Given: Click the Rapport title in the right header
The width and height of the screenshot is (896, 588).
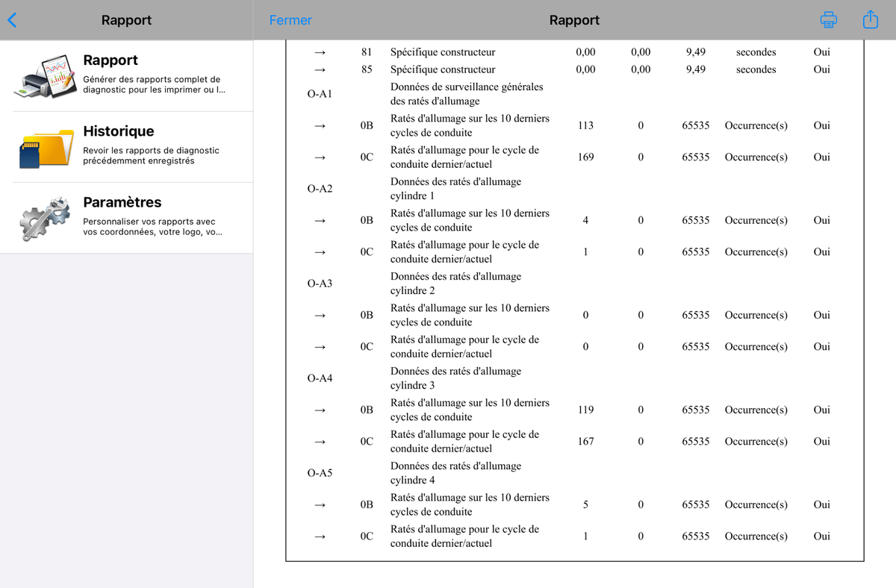Looking at the screenshot, I should click(574, 20).
